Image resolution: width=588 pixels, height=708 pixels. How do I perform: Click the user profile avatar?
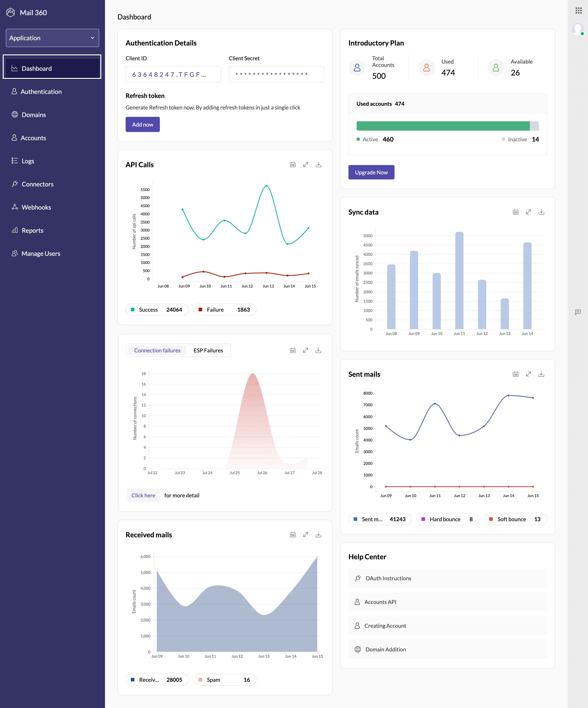(578, 29)
